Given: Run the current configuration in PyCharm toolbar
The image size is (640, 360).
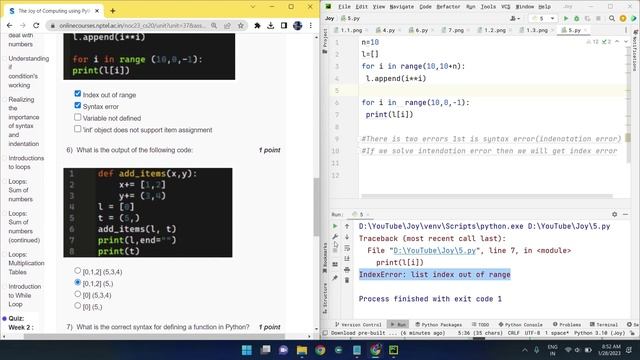Looking at the screenshot, I should pos(566,18).
